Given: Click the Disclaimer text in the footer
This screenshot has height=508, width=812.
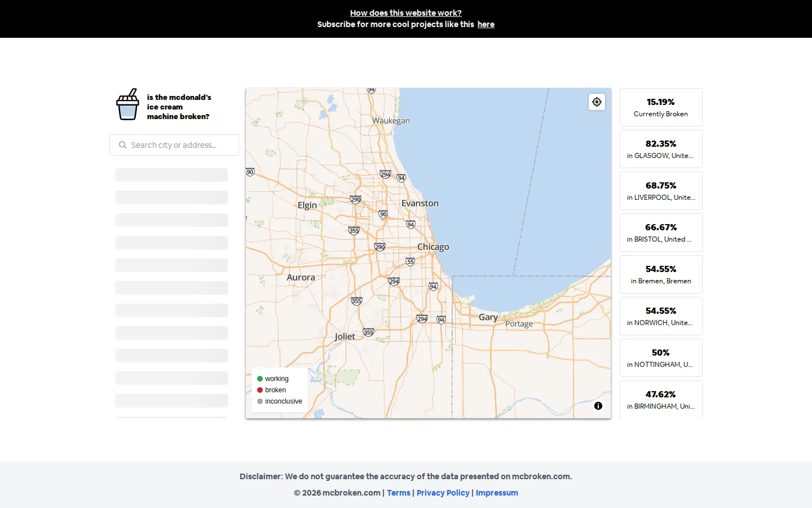Looking at the screenshot, I should coord(406,476).
